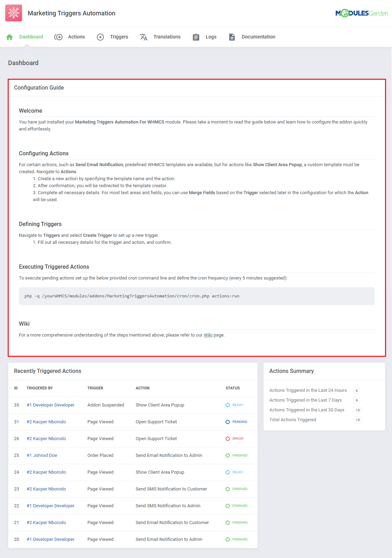Open client #1 Developer Developer in row 35
Image resolution: width=392 pixels, height=558 pixels.
50,405
